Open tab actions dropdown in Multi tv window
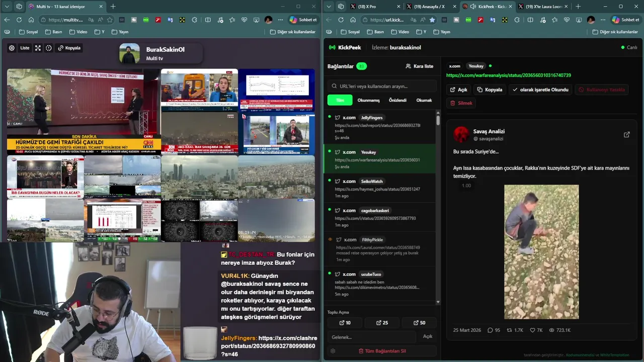 click(7, 7)
